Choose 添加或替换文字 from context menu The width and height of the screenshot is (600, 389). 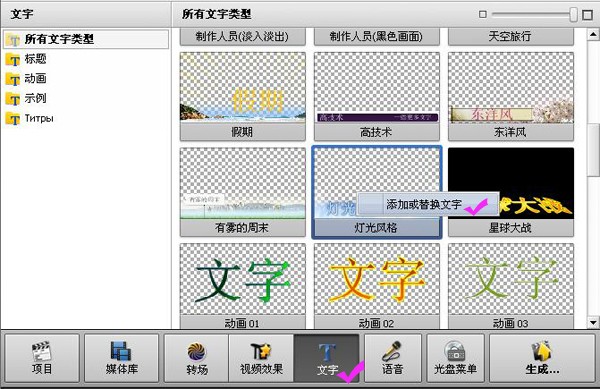[x=428, y=204]
